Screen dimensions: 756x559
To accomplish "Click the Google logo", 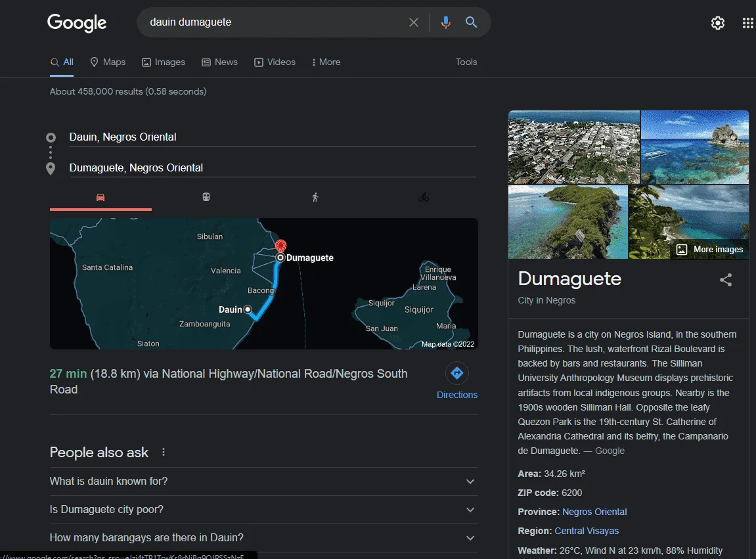I will click(77, 23).
